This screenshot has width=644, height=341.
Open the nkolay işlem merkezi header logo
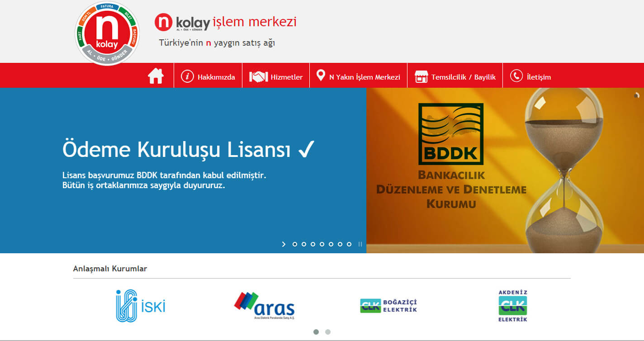[226, 22]
